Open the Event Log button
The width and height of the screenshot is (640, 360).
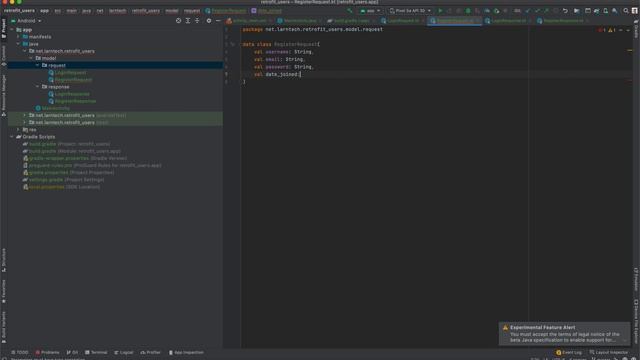[x=569, y=352]
